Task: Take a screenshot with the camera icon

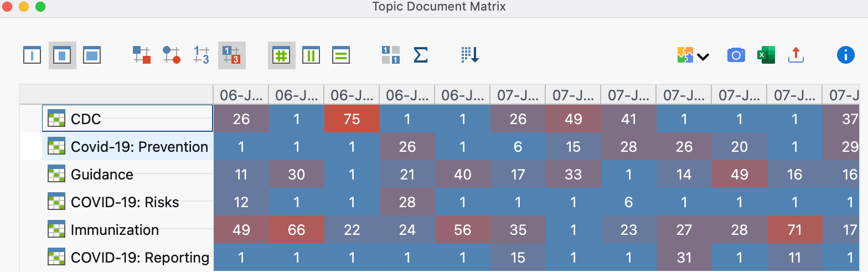Action: (x=736, y=55)
